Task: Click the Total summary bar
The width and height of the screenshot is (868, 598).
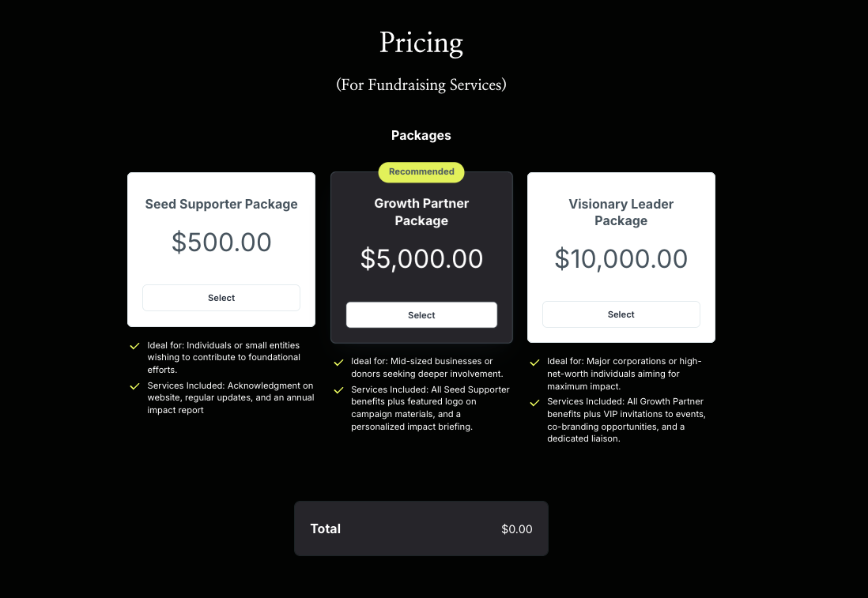Action: click(x=421, y=528)
